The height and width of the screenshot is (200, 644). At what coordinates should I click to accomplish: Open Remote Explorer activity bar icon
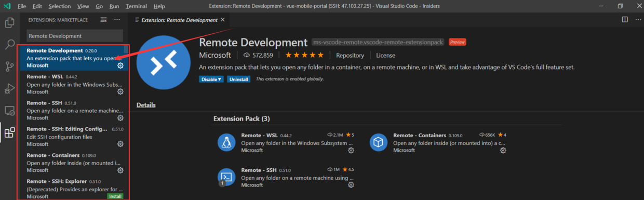click(9, 111)
